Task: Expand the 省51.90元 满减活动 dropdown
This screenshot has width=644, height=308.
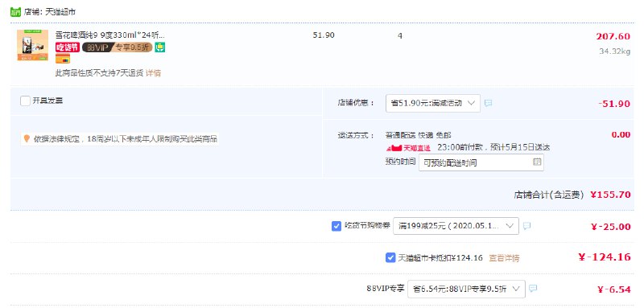Action: pos(433,104)
